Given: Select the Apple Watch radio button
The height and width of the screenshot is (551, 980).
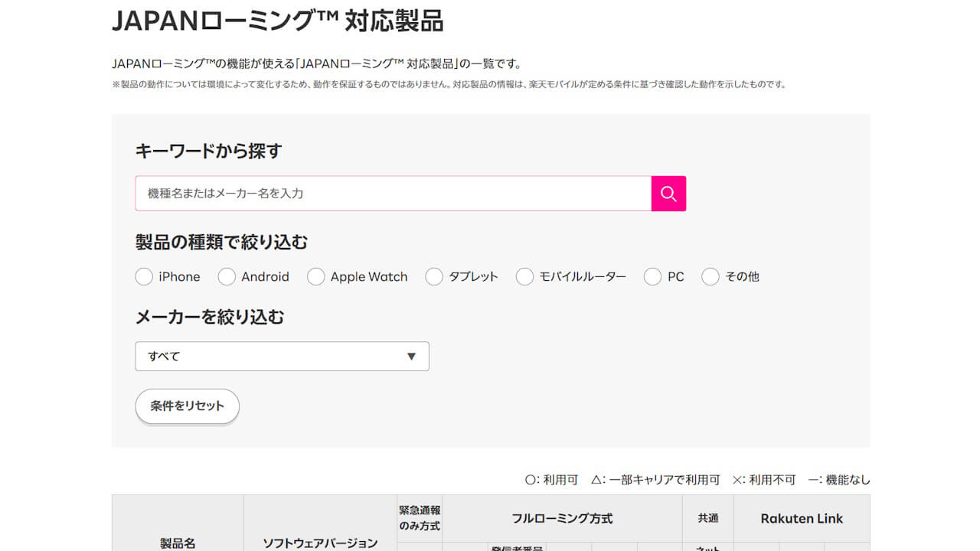Looking at the screenshot, I should click(315, 276).
